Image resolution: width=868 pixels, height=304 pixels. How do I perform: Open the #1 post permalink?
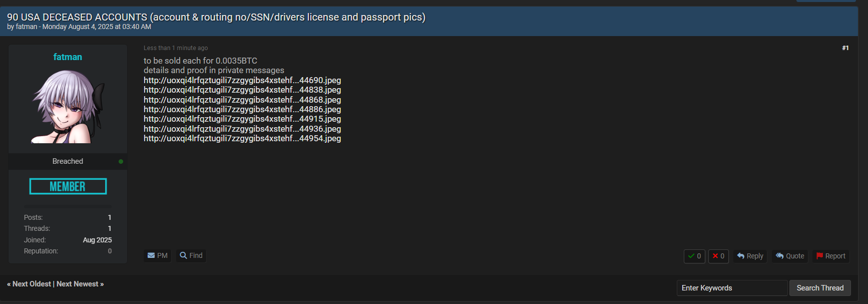point(845,48)
